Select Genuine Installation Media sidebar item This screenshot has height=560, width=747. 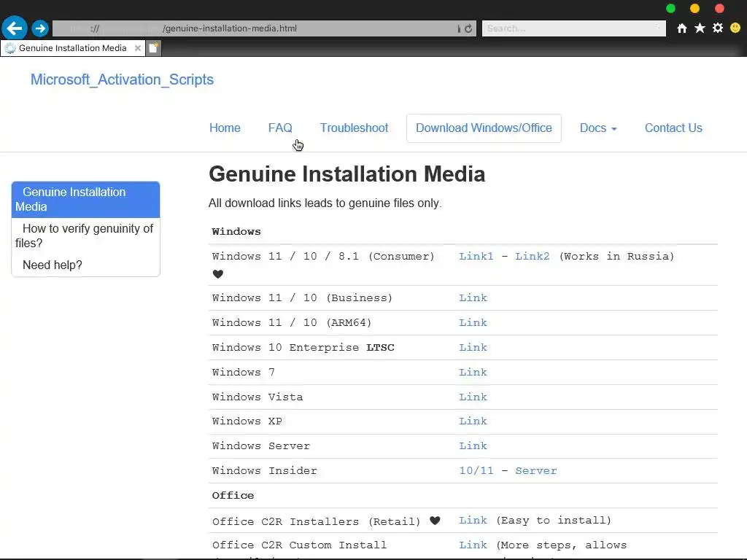tap(86, 200)
